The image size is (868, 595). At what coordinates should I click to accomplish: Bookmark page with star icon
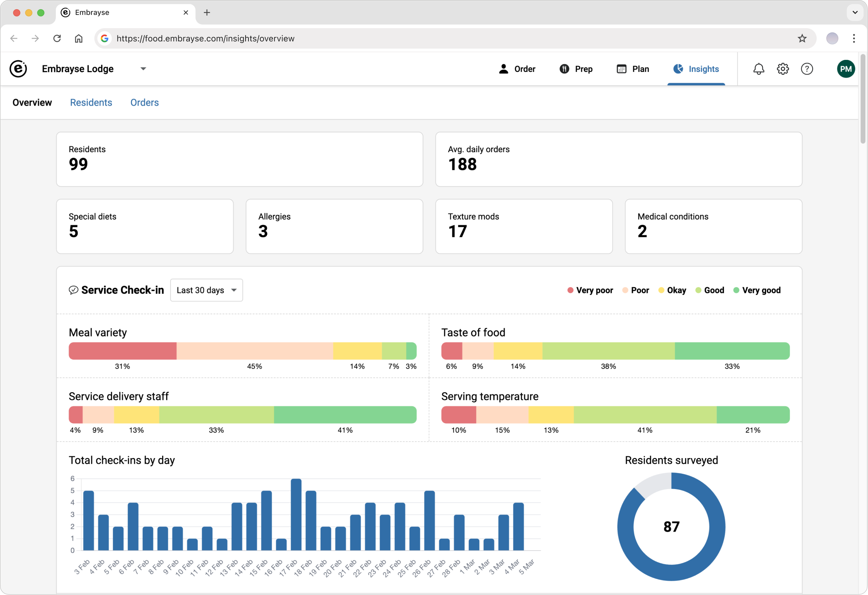tap(802, 39)
